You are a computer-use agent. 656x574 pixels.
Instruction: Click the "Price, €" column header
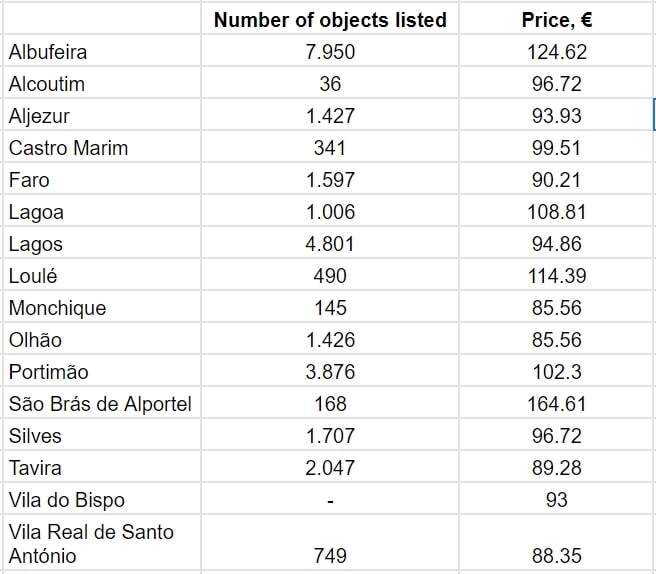click(x=557, y=20)
